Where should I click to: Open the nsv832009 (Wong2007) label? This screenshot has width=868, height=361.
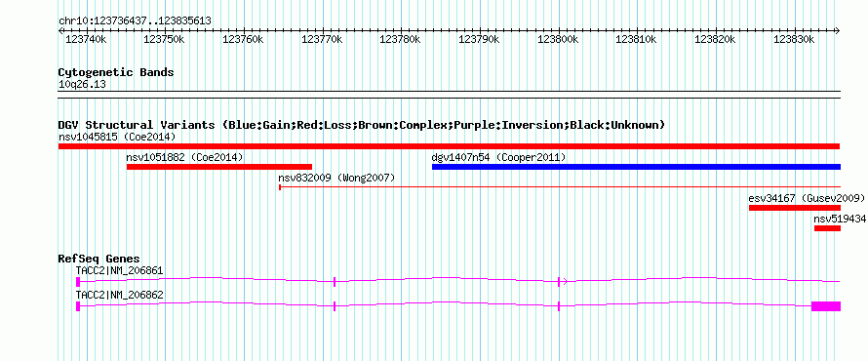pyautogui.click(x=336, y=178)
